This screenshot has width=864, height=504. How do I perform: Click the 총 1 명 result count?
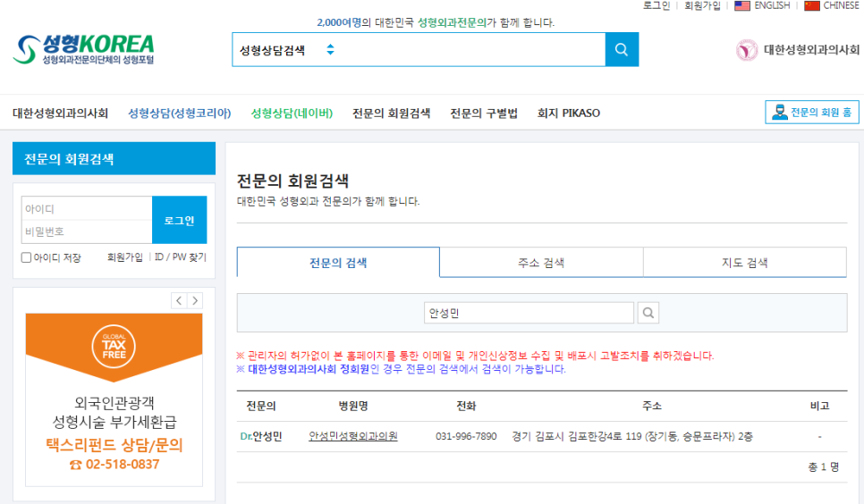[x=823, y=467]
